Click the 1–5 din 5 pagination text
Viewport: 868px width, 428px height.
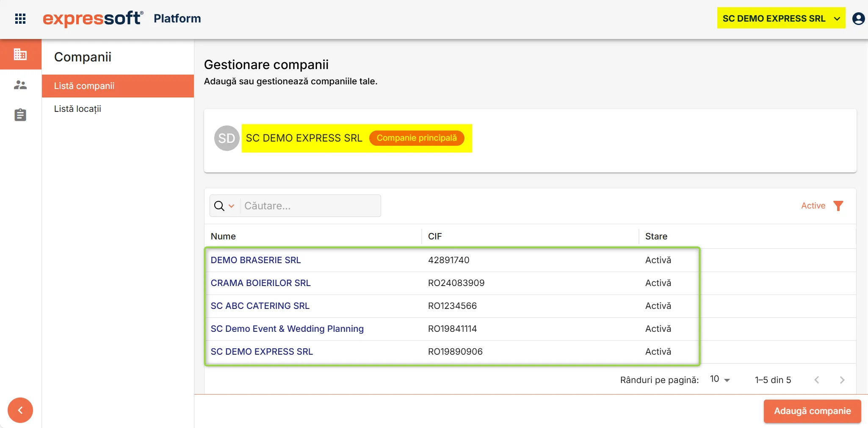[773, 380]
